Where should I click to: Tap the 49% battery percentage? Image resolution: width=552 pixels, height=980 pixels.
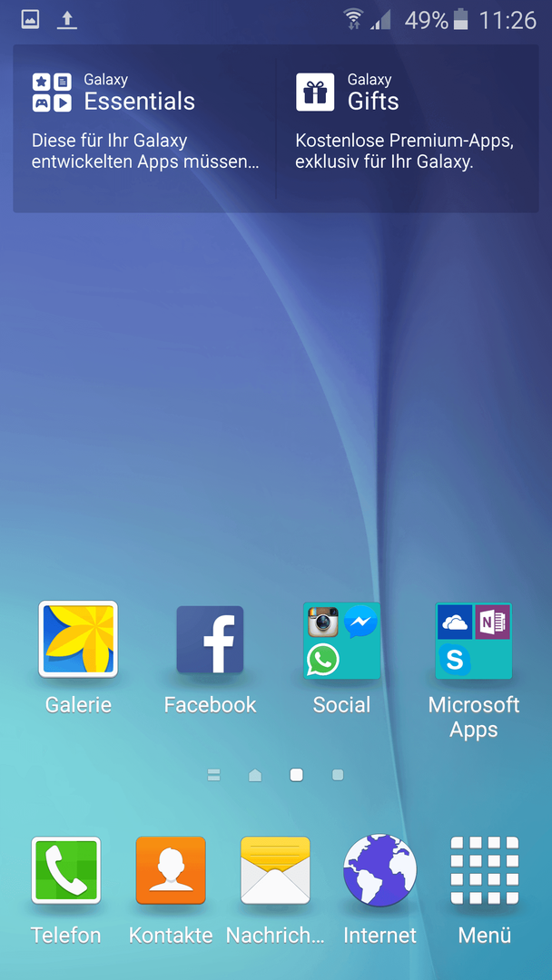pyautogui.click(x=427, y=21)
